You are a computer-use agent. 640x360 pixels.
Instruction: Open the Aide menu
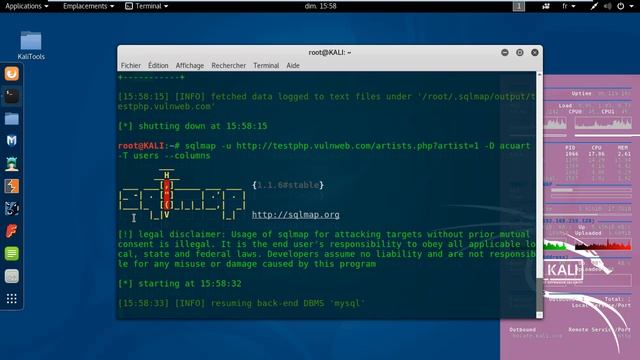(293, 65)
